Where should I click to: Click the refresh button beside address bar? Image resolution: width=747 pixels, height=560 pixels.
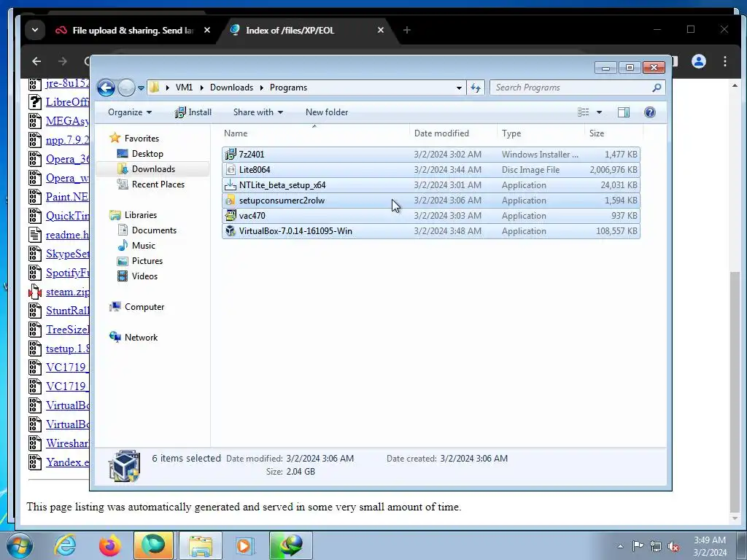[x=476, y=87]
